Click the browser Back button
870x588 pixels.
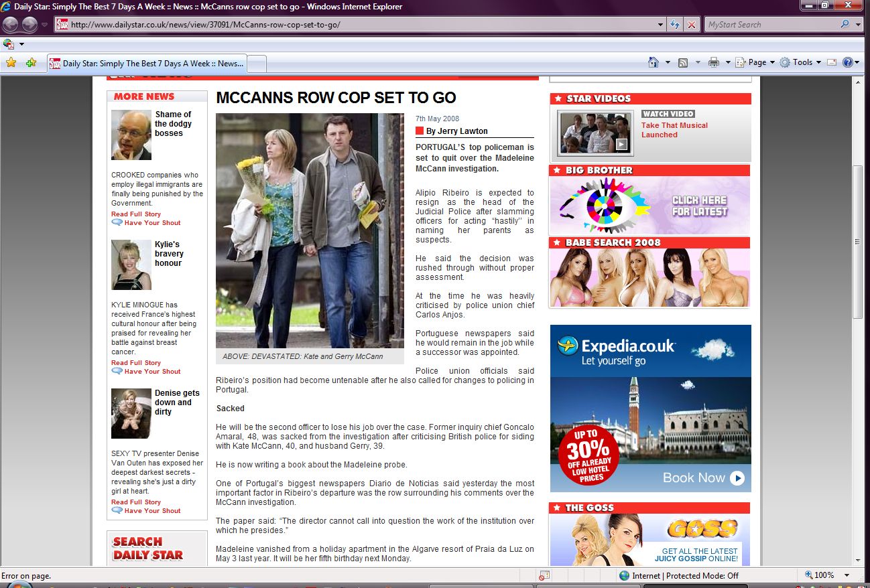[x=10, y=25]
